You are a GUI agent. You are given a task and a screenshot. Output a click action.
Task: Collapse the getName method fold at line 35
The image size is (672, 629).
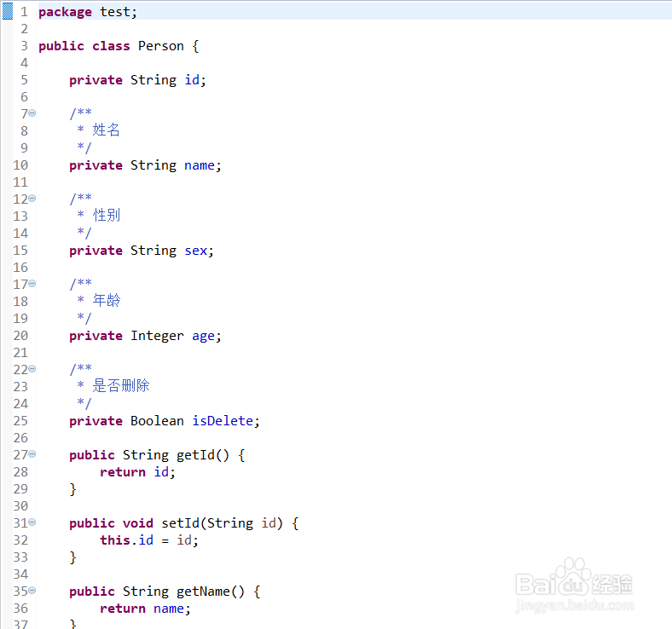pos(32,591)
